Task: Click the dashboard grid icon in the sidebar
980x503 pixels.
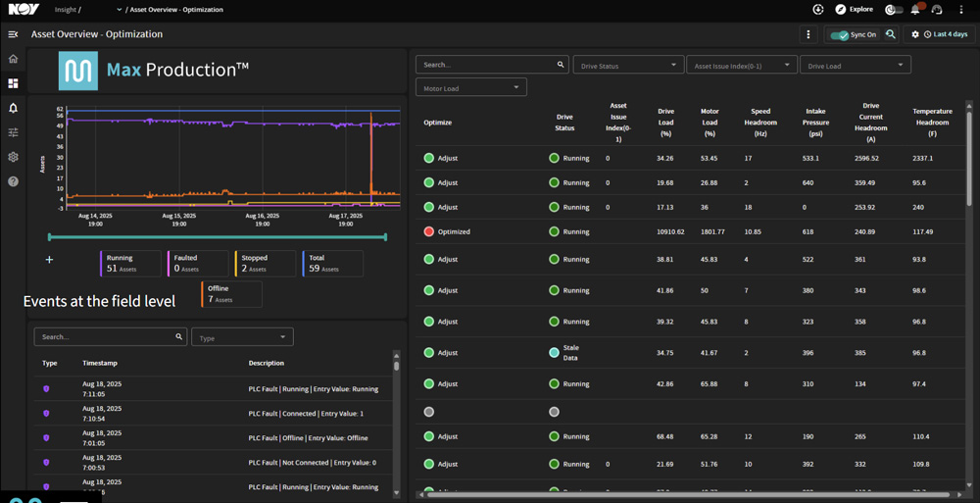Action: point(13,83)
